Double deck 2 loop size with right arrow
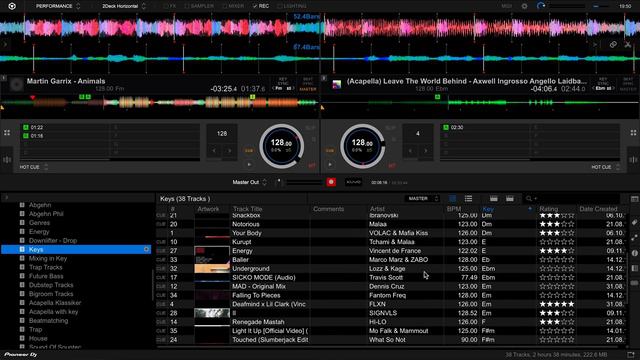Image resolution: width=640 pixels, height=360 pixels. click(x=426, y=151)
